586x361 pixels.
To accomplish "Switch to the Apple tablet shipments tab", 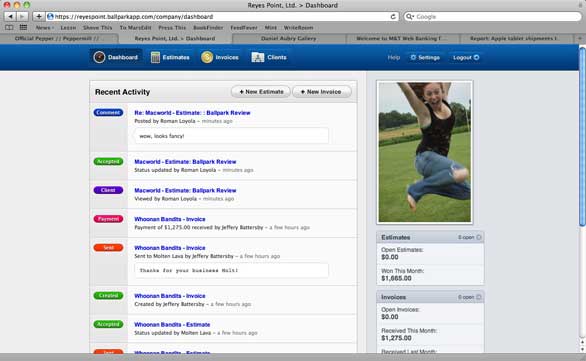I will click(516, 38).
